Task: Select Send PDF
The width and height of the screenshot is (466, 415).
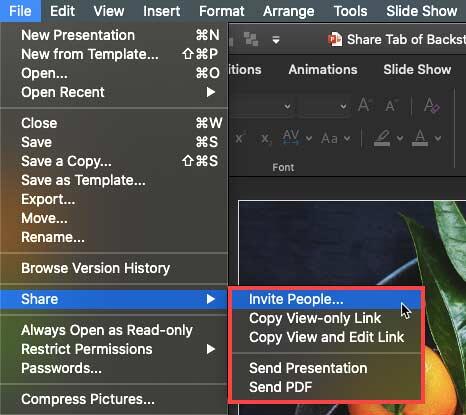Action: point(327,387)
